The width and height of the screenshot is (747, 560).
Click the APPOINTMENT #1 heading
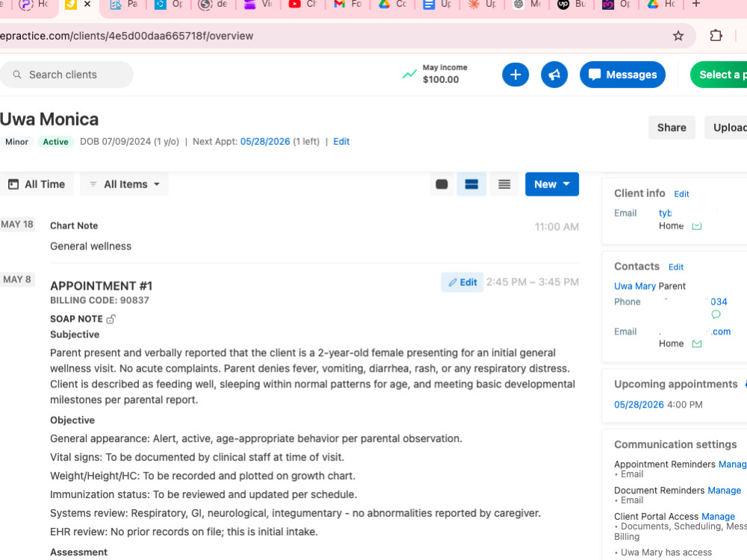(101, 286)
